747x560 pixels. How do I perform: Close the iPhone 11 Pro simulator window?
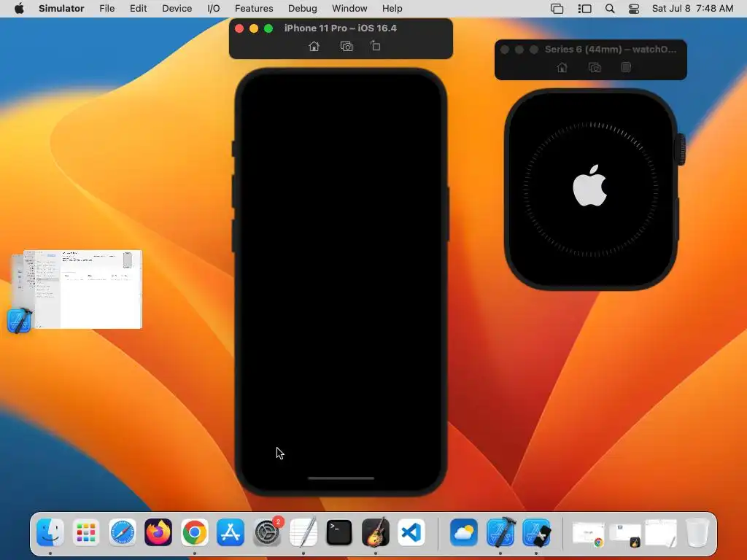click(239, 28)
